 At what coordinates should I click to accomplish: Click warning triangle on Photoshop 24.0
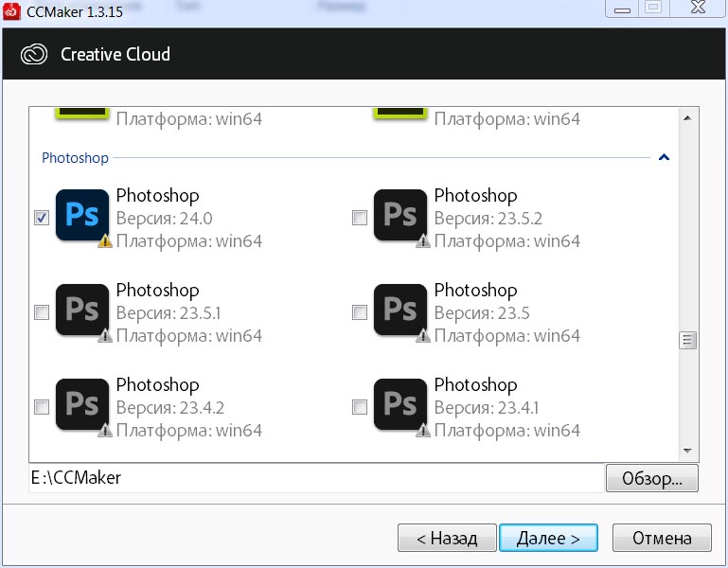tap(105, 241)
